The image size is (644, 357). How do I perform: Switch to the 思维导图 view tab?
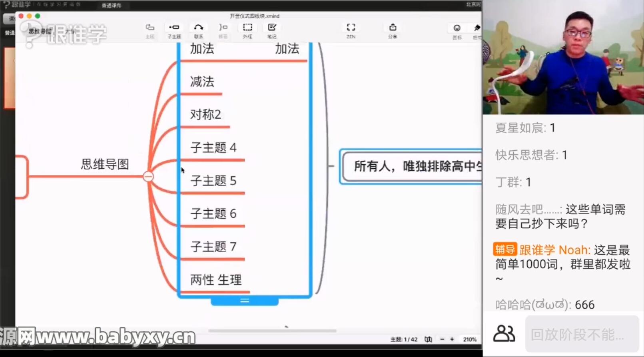click(40, 31)
